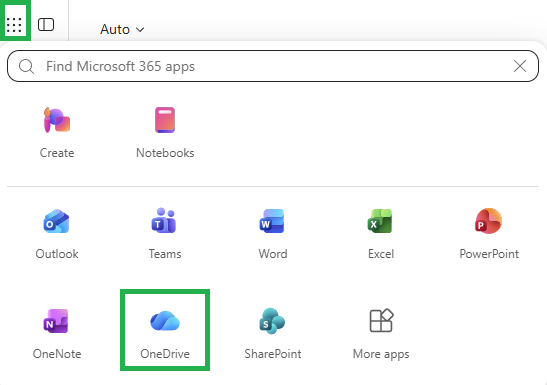Open the Create app
547x385 pixels.
(x=57, y=133)
